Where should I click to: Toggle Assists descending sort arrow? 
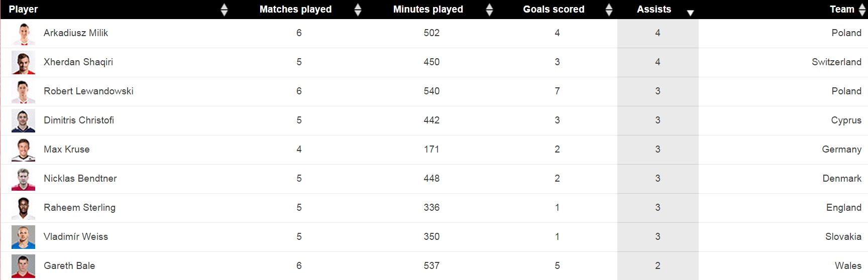(690, 13)
